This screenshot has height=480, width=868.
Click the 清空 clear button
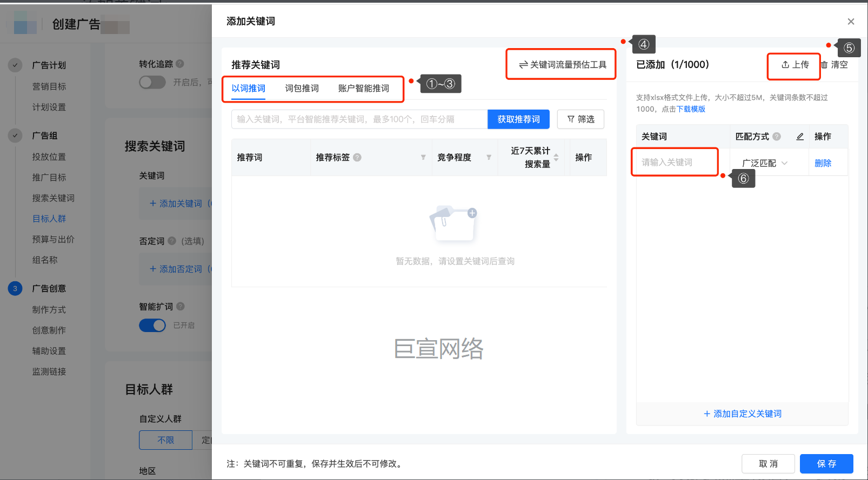click(x=834, y=65)
